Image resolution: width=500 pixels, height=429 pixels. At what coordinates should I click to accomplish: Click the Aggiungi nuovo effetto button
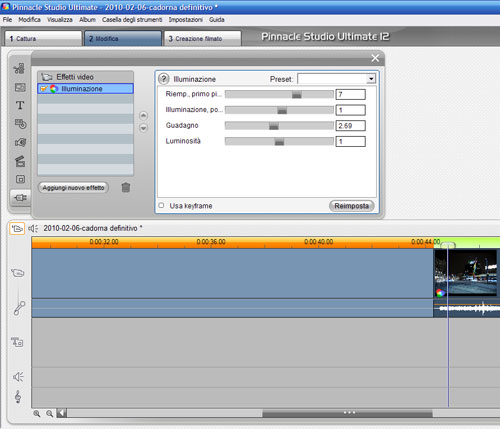[73, 188]
